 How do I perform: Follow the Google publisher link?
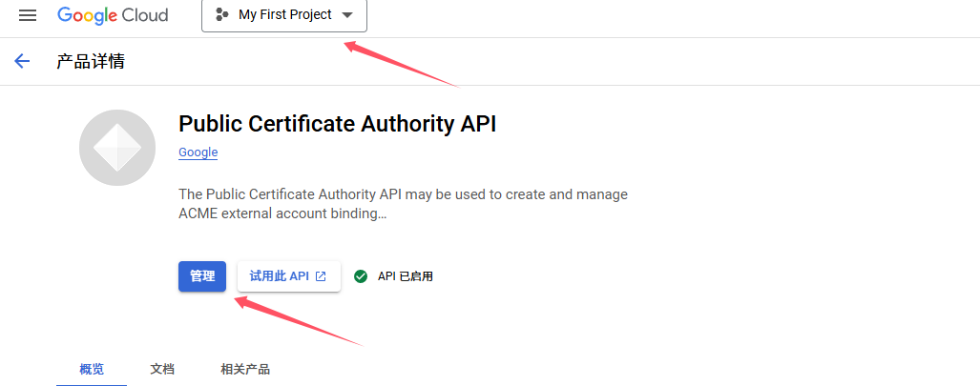(198, 152)
